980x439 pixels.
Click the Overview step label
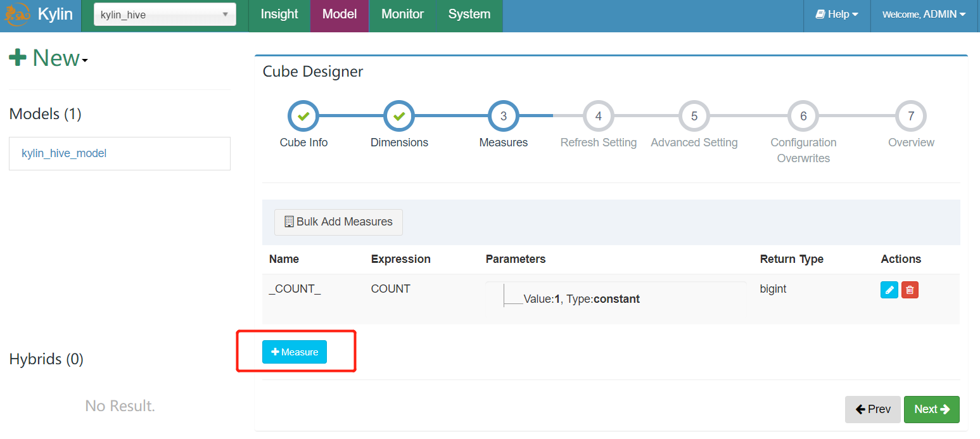911,143
